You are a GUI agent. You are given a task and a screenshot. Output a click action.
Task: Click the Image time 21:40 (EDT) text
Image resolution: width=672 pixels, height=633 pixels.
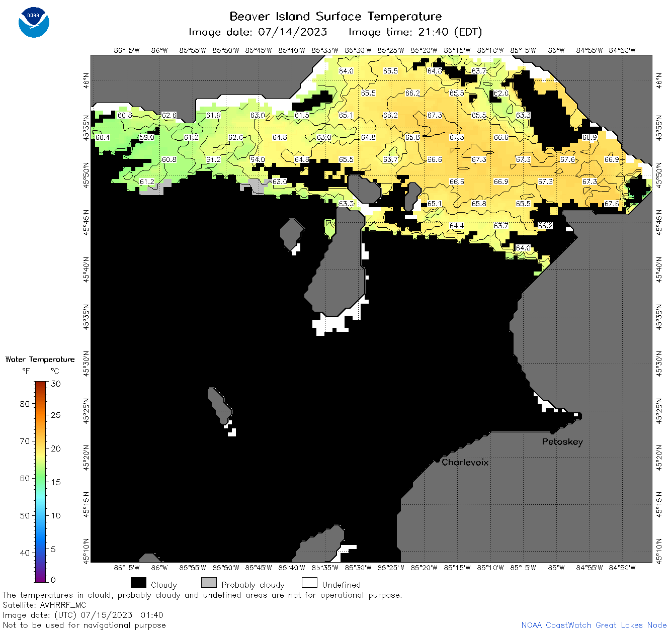415,32
